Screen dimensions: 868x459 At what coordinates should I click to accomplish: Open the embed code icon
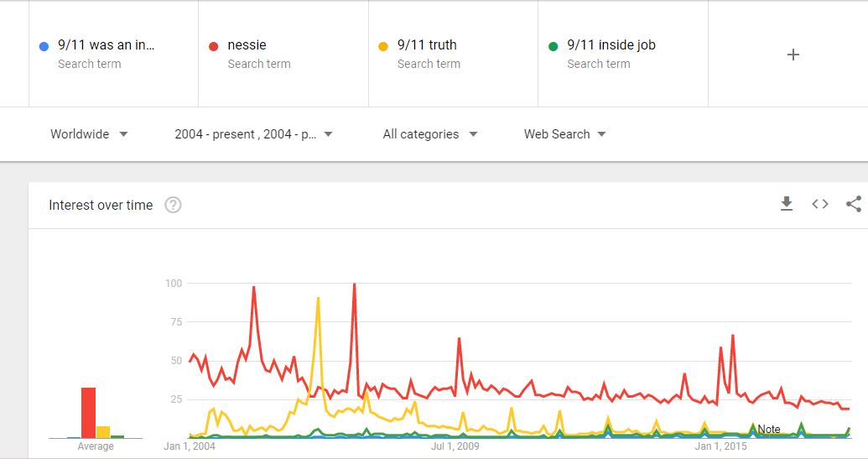click(x=820, y=204)
